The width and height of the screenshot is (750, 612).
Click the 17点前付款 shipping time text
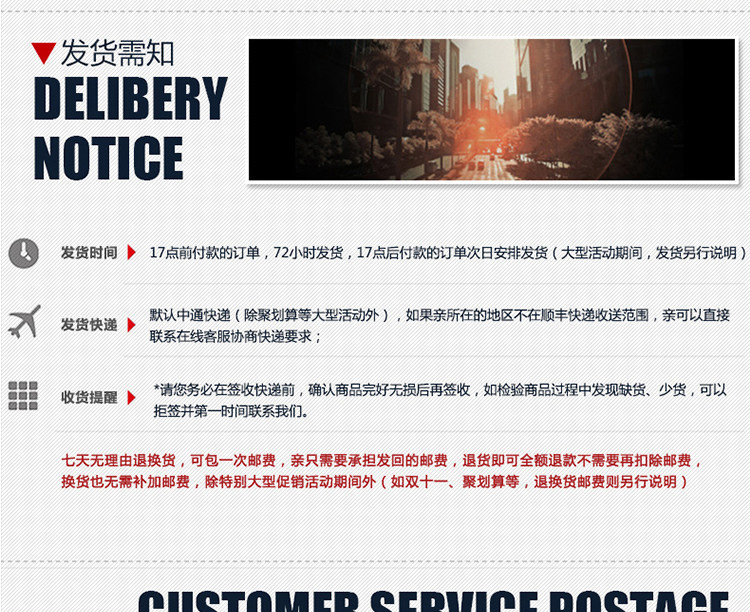[448, 253]
